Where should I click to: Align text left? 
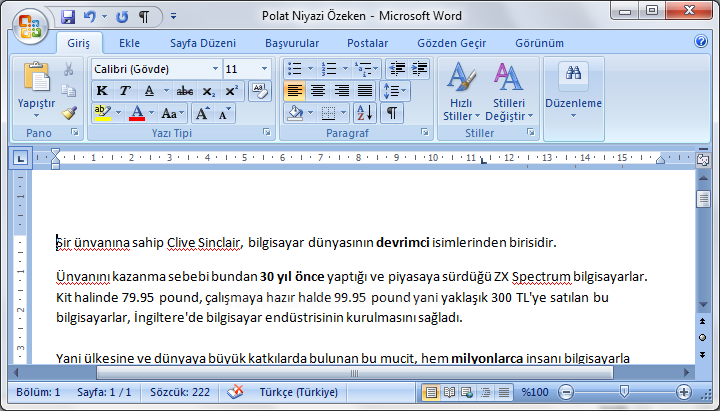294,91
